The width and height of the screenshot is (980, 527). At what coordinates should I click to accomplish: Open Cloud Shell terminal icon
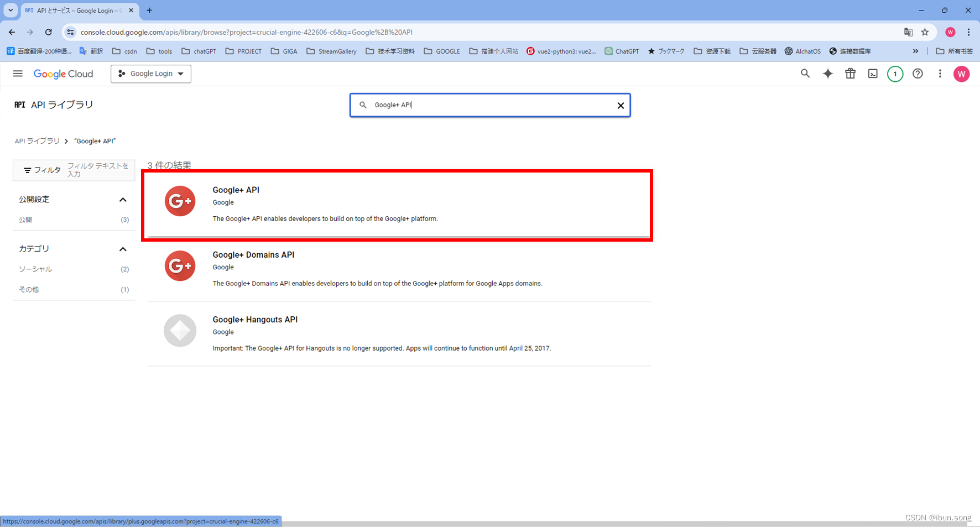click(873, 74)
